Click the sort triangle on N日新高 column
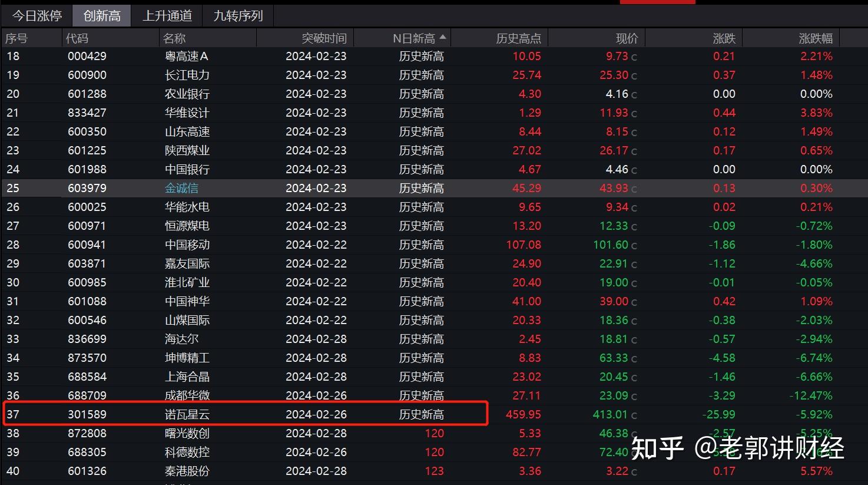 [443, 36]
